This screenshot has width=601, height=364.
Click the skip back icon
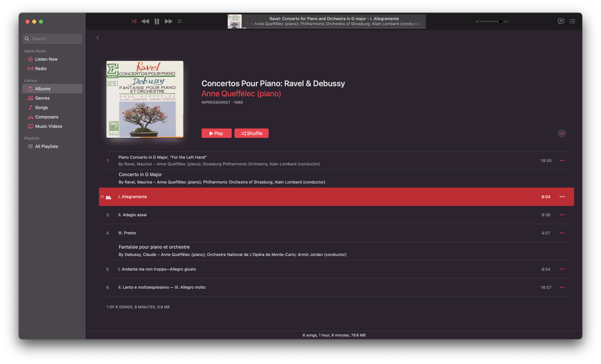[145, 21]
